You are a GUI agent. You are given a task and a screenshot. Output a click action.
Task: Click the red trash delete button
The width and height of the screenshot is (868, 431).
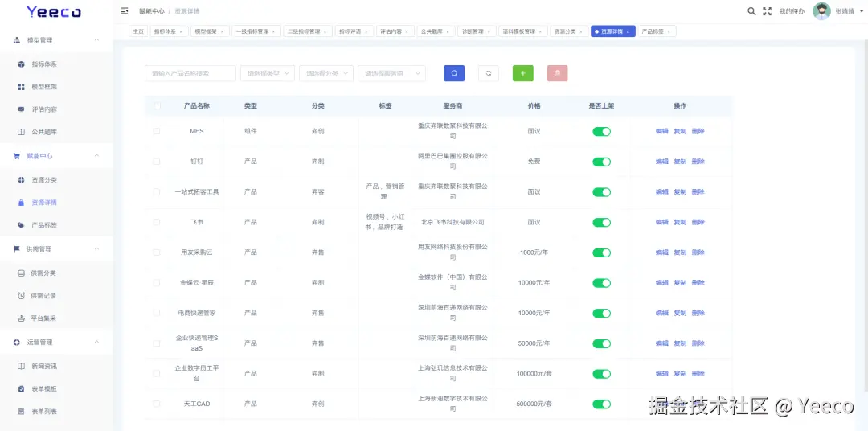pyautogui.click(x=557, y=73)
